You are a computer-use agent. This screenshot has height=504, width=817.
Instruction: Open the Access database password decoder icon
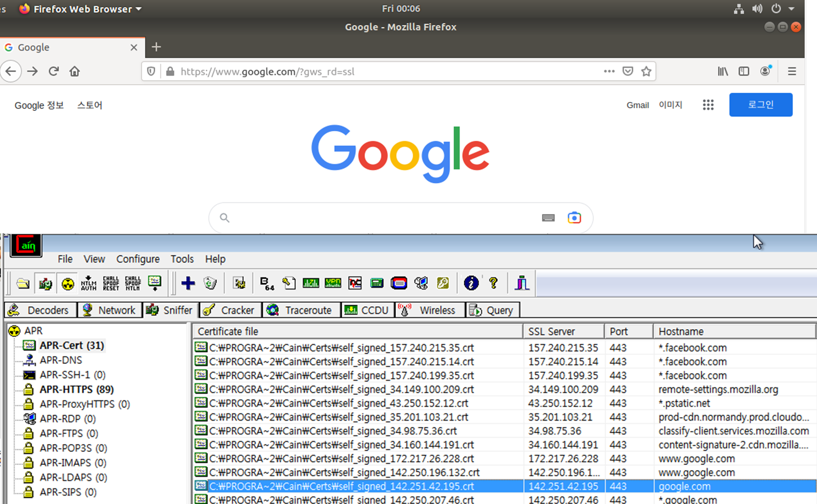289,283
